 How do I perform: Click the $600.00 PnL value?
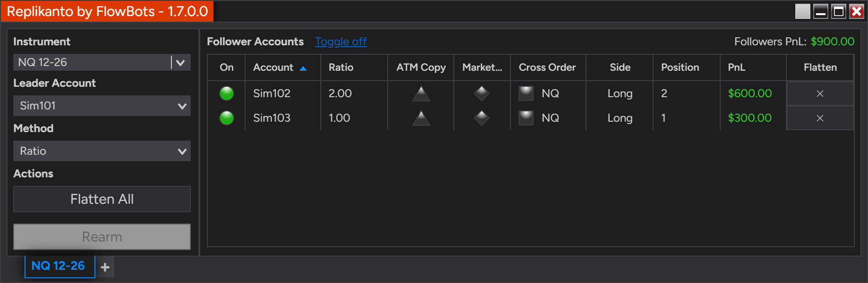click(750, 93)
